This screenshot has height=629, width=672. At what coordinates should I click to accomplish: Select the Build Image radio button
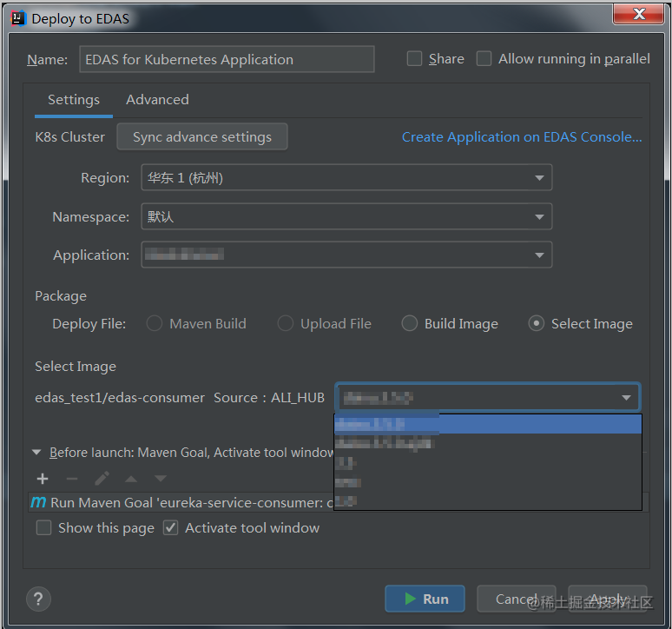pyautogui.click(x=409, y=324)
